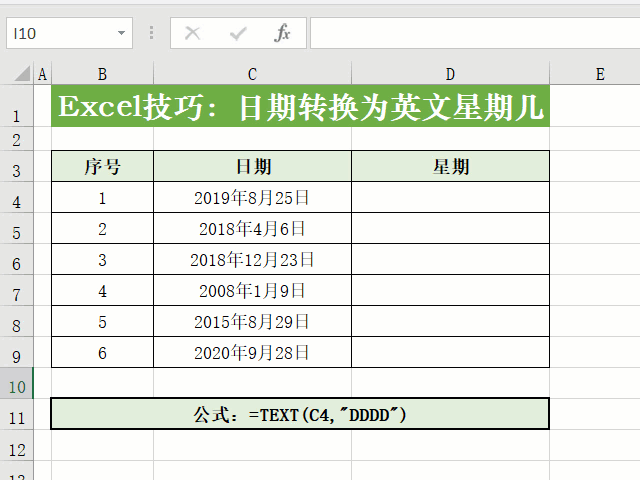Select row 10 header
The image size is (640, 480).
pyautogui.click(x=16, y=383)
